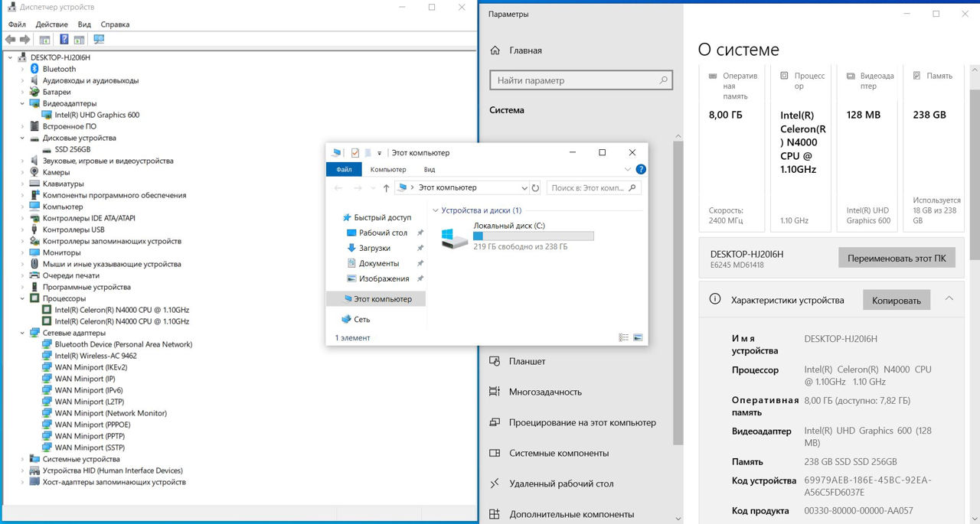This screenshot has width=980, height=524.
Task: Collapse the Видеоадаптеры tree node
Action: click(22, 103)
